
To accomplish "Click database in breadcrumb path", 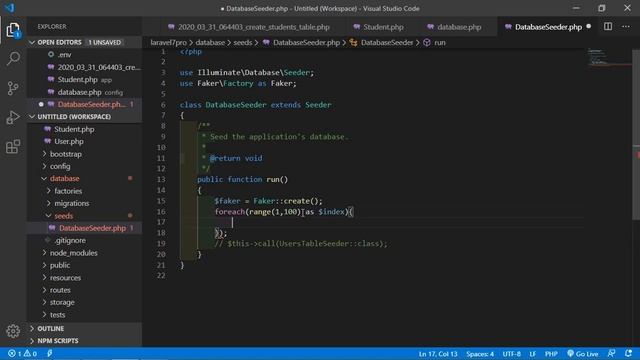I will tap(210, 42).
